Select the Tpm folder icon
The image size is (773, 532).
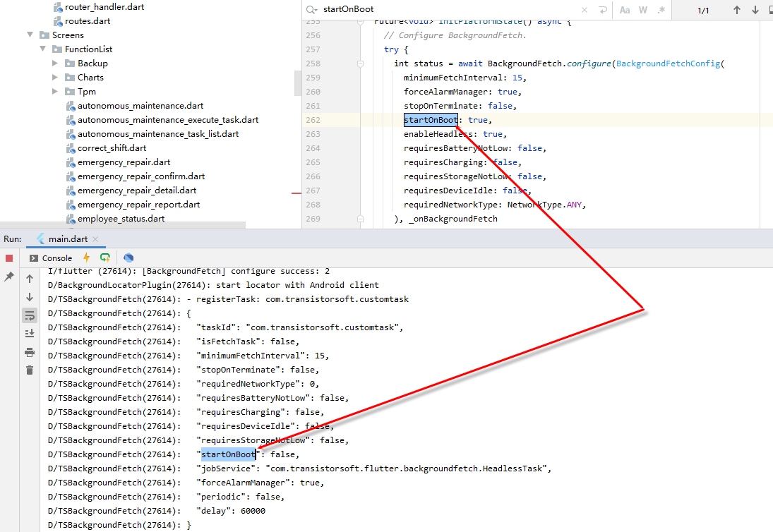[x=70, y=91]
